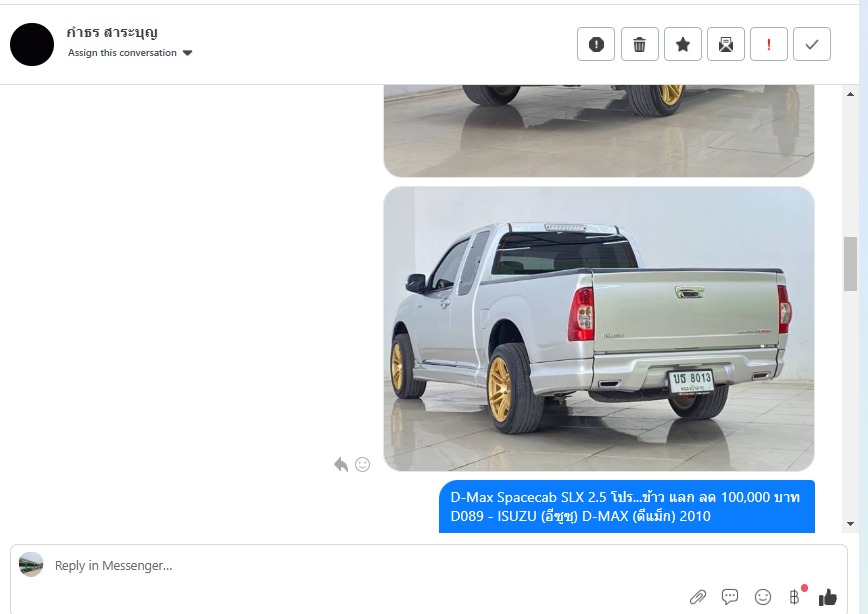Expand Assign this conversation dropdown
The image size is (868, 614).
coord(188,53)
